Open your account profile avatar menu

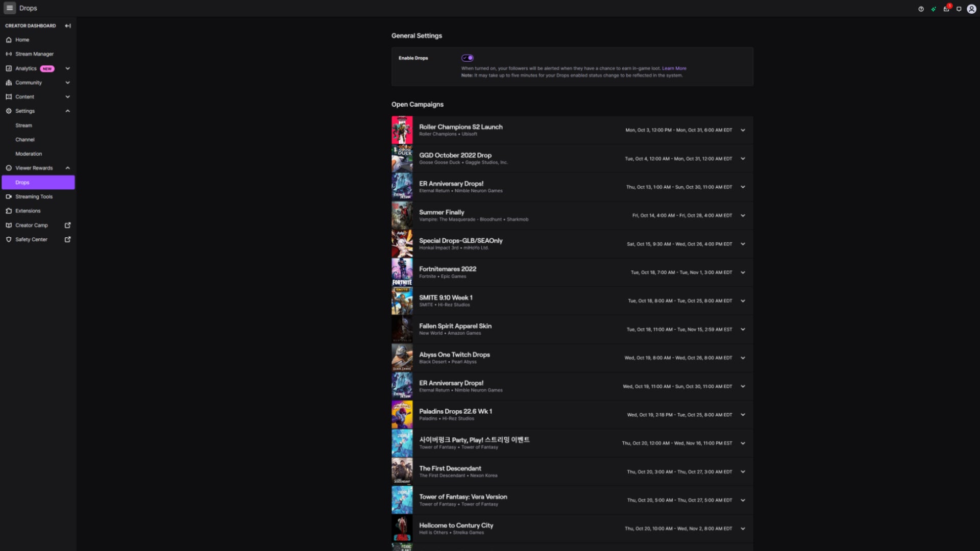click(x=971, y=8)
